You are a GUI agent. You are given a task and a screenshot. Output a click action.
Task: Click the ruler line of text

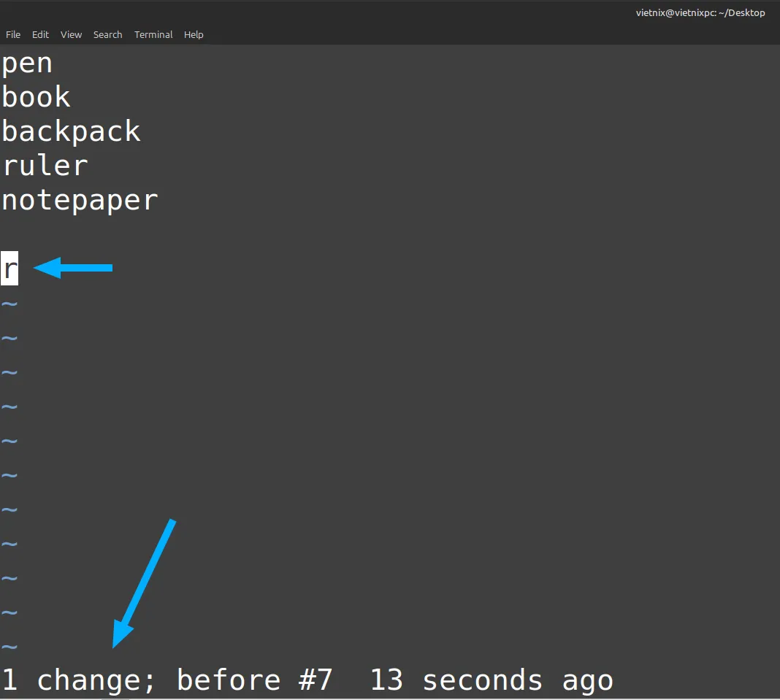(45, 165)
